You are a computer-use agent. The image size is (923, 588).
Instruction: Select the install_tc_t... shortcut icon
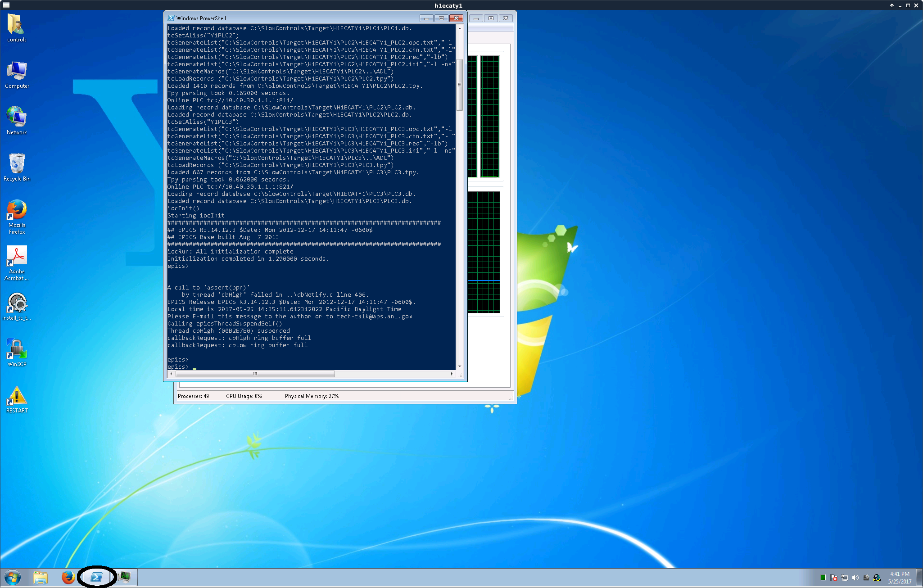(17, 307)
